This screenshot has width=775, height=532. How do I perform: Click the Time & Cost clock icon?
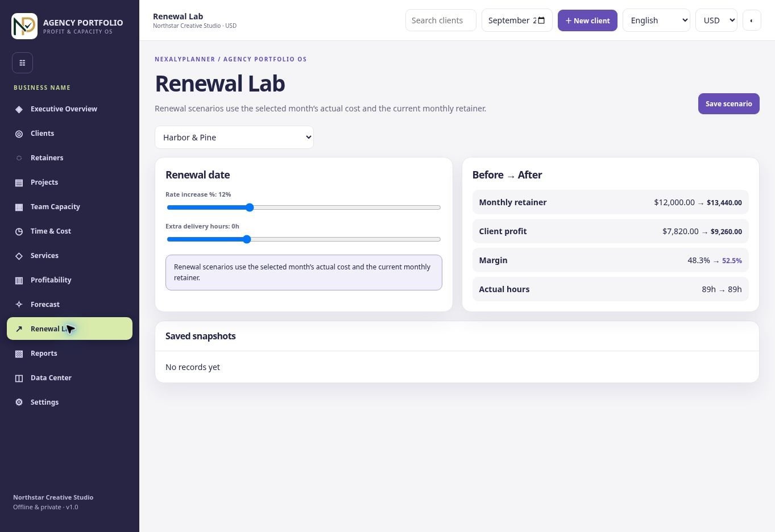(19, 231)
